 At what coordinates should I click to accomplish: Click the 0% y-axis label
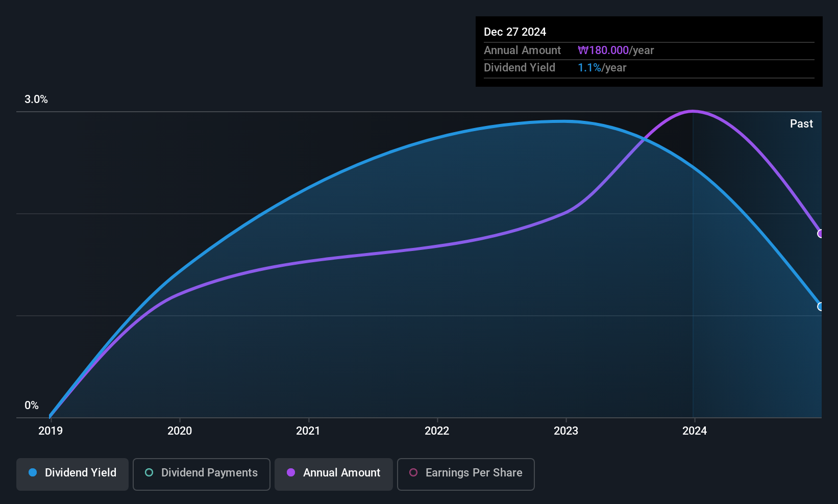click(32, 406)
